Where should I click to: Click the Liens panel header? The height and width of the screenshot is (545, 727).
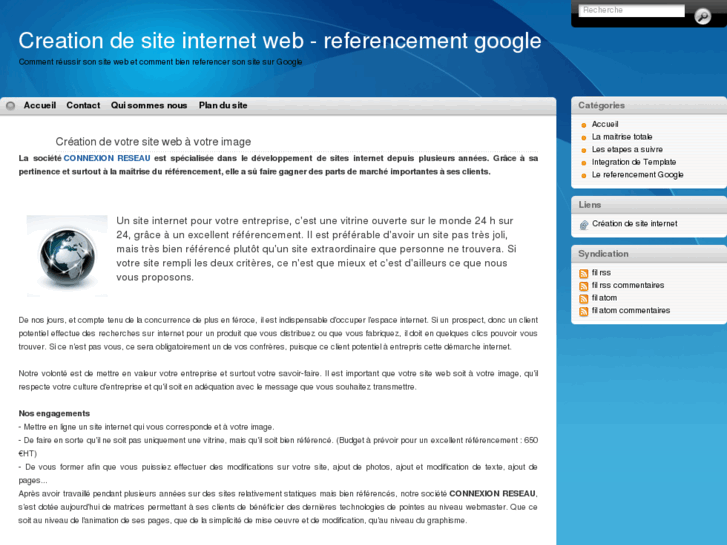pyautogui.click(x=649, y=205)
